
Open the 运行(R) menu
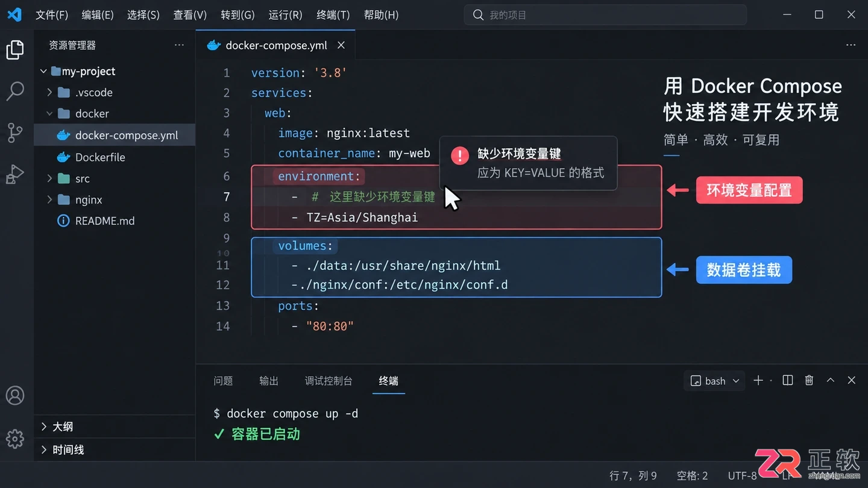(x=285, y=15)
